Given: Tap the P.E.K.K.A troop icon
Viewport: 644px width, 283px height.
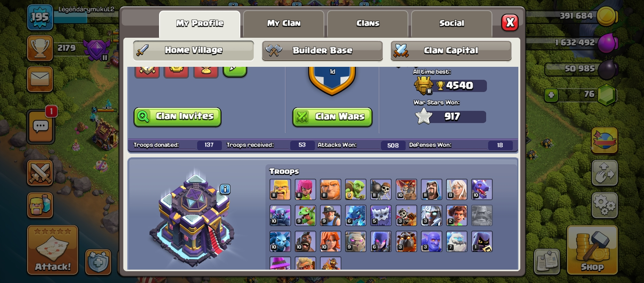Looking at the screenshot, I should pos(280,215).
